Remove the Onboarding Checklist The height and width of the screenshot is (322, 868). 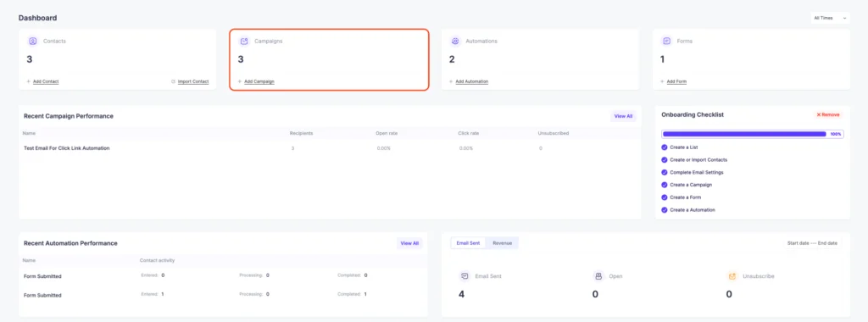[x=828, y=114]
